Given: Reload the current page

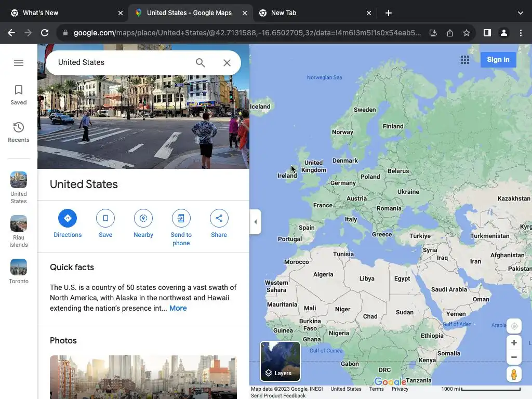Looking at the screenshot, I should 45,33.
